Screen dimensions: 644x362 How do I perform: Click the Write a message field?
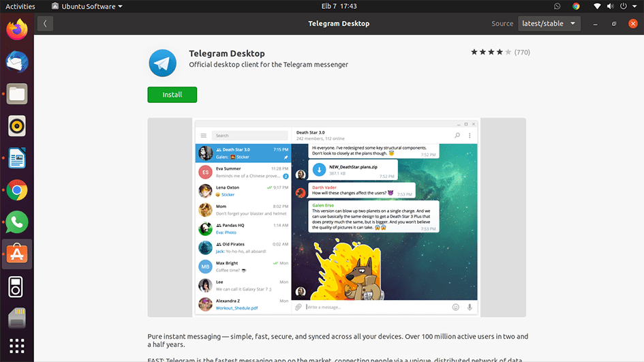pos(376,307)
